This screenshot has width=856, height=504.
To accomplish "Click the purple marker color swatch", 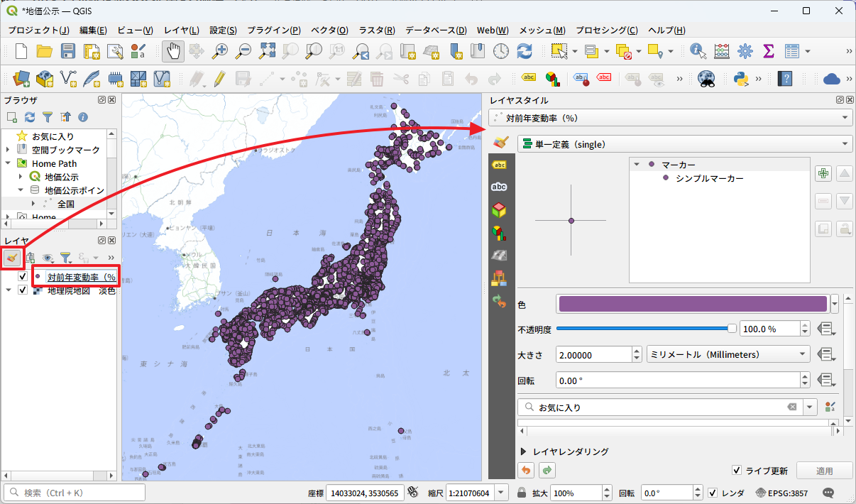I will (x=693, y=305).
